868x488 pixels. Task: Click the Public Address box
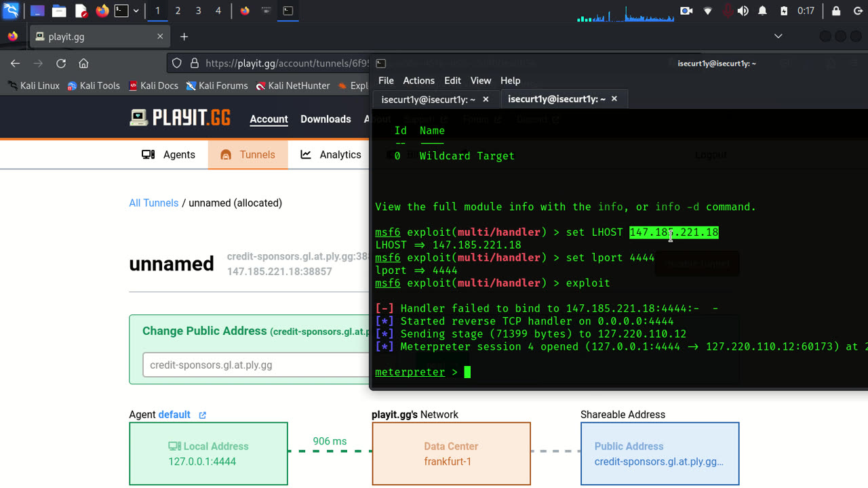pyautogui.click(x=660, y=453)
